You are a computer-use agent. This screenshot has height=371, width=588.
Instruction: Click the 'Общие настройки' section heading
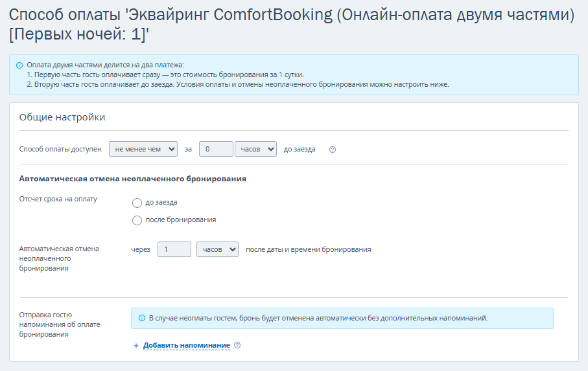[x=62, y=117]
